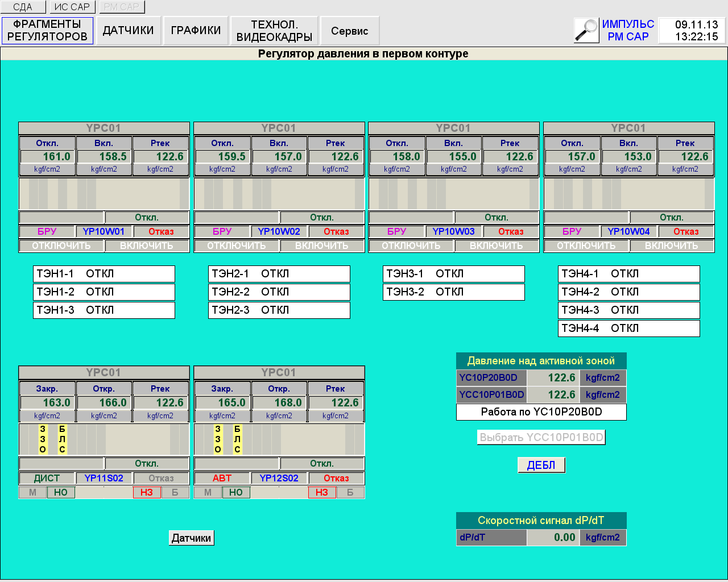This screenshot has width=728, height=582.
Task: Select the ИС САР top tab
Action: pyautogui.click(x=72, y=7)
